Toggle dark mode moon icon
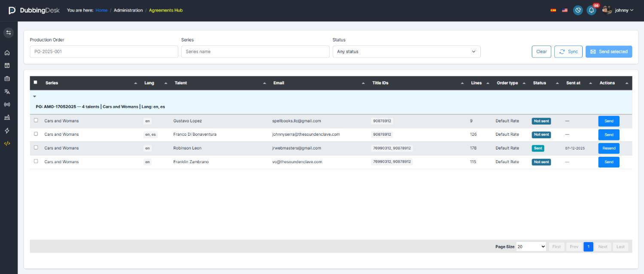The height and width of the screenshot is (274, 644). click(x=578, y=10)
